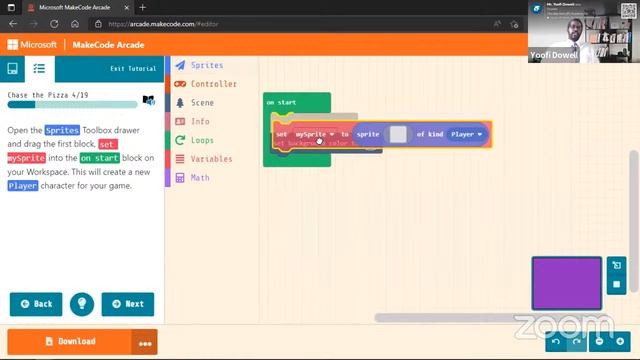Open mySprite variable dropdown

(314, 134)
